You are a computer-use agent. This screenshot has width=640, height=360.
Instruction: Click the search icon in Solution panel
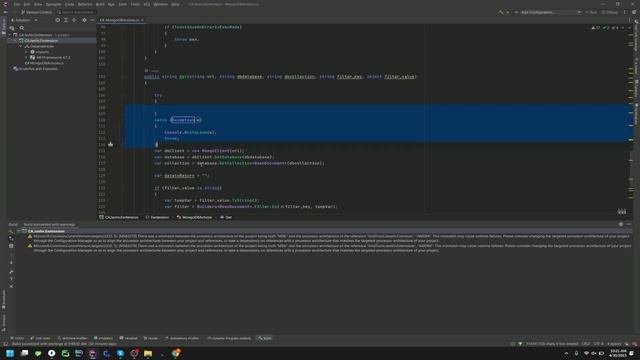click(x=22, y=28)
